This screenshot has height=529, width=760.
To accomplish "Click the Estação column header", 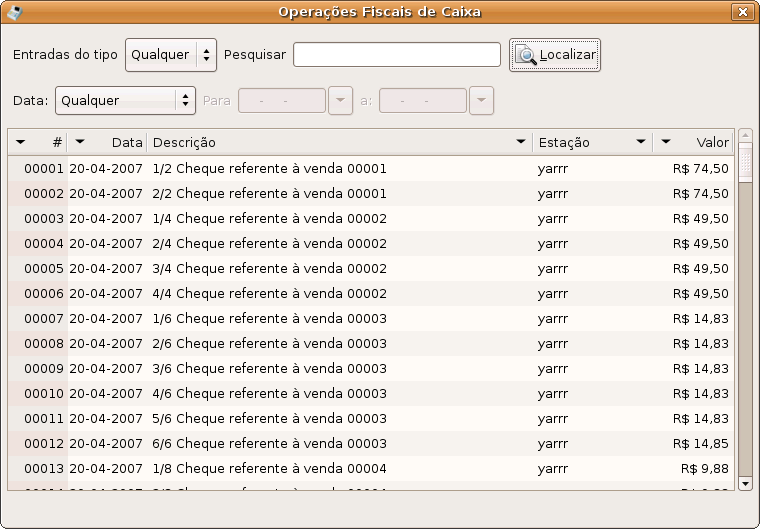I will (x=590, y=143).
